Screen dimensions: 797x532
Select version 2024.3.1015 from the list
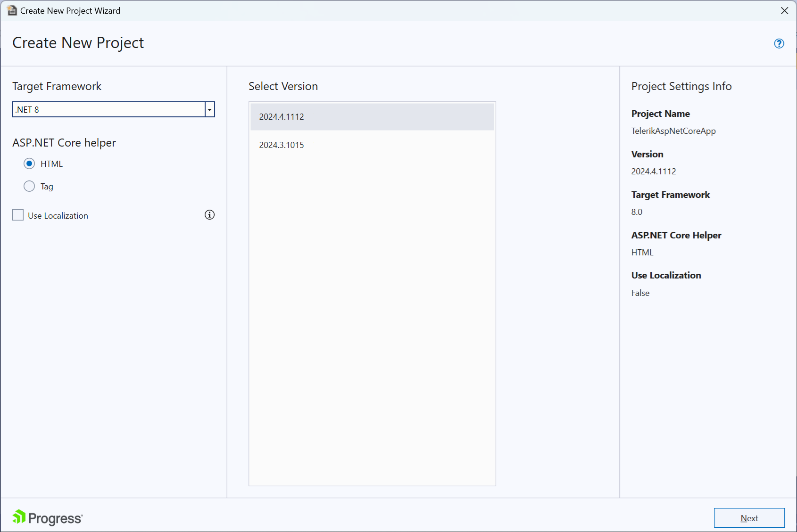pos(372,145)
